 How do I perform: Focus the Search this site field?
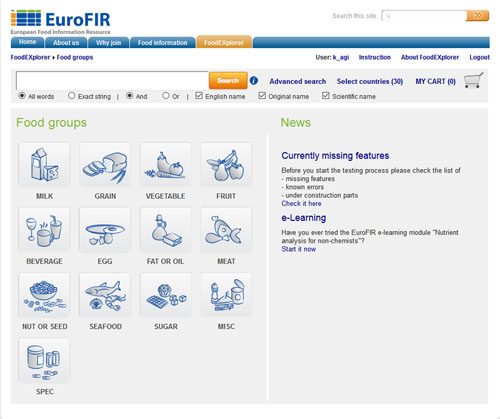pyautogui.click(x=424, y=15)
